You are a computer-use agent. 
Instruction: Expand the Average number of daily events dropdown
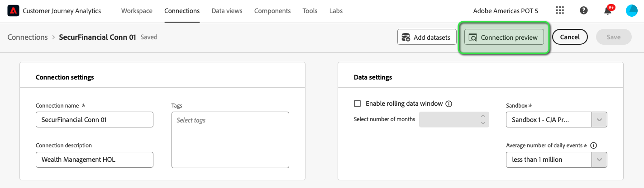(599, 160)
